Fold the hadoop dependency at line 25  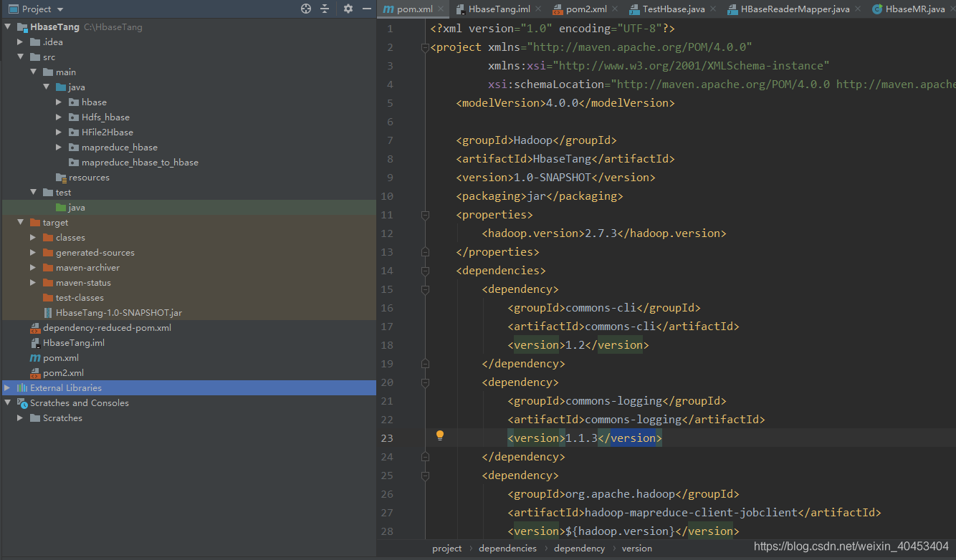coord(425,475)
